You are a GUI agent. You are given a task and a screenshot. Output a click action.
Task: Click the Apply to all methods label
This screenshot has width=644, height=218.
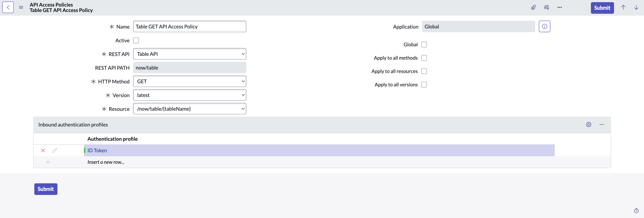pos(396,58)
